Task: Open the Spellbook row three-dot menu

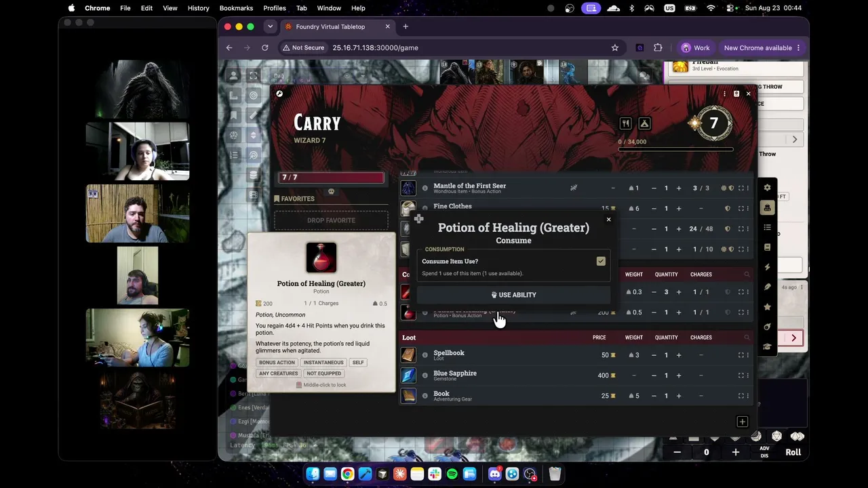Action: (748, 355)
